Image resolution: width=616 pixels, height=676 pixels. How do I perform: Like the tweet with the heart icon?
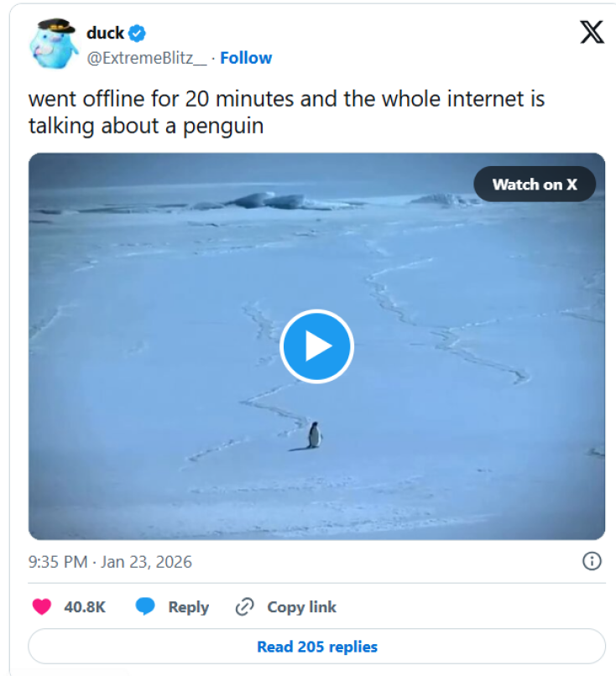pos(41,606)
